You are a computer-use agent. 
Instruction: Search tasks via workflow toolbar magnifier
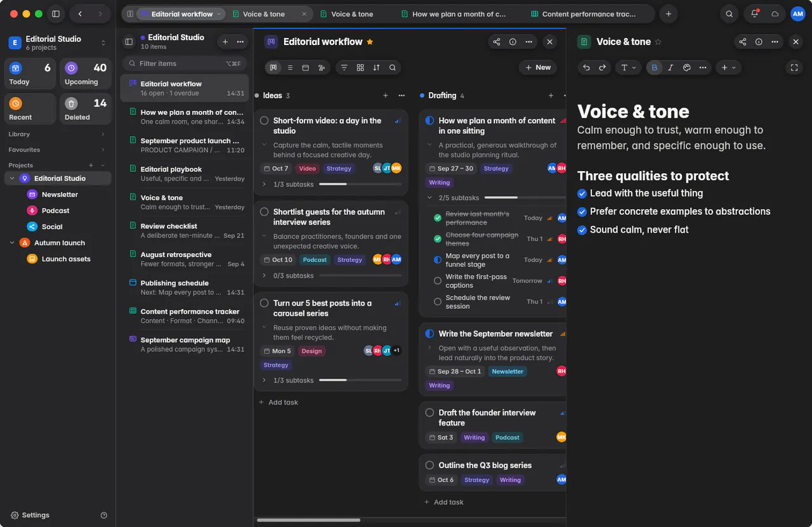point(393,67)
